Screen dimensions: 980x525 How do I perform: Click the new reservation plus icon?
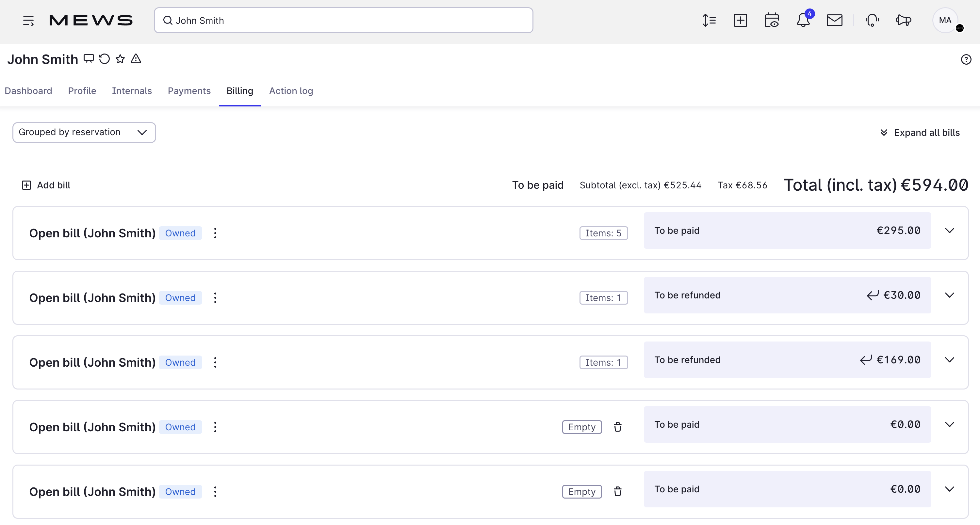(x=740, y=20)
